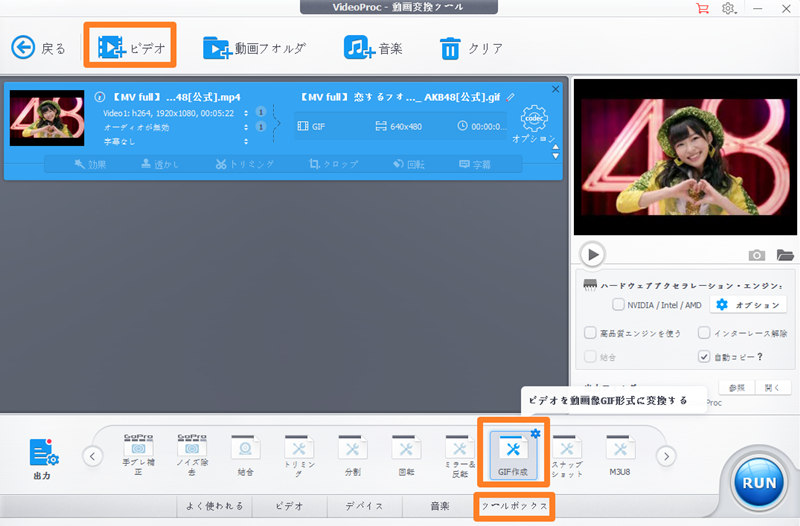Enable NVIDIA / Intel / AMD checkbox
800x526 pixels.
(x=618, y=304)
